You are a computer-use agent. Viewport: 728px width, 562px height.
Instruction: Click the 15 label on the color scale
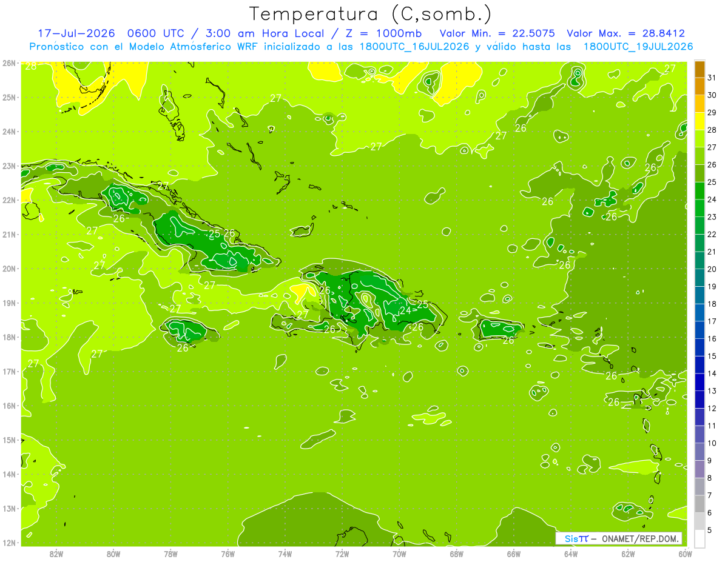tap(712, 356)
